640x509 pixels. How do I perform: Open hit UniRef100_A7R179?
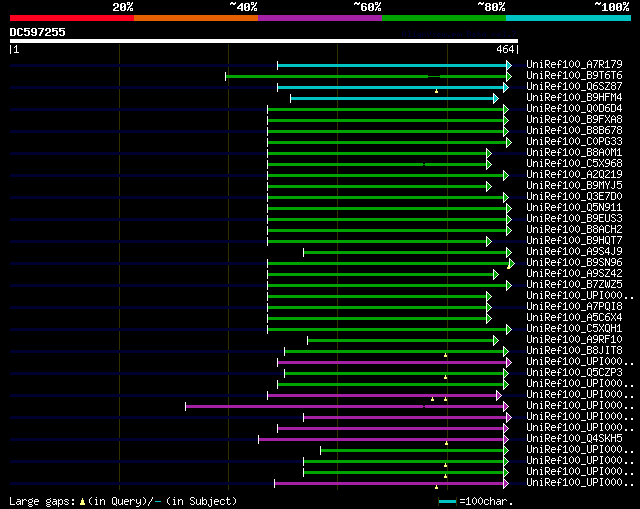coord(574,64)
